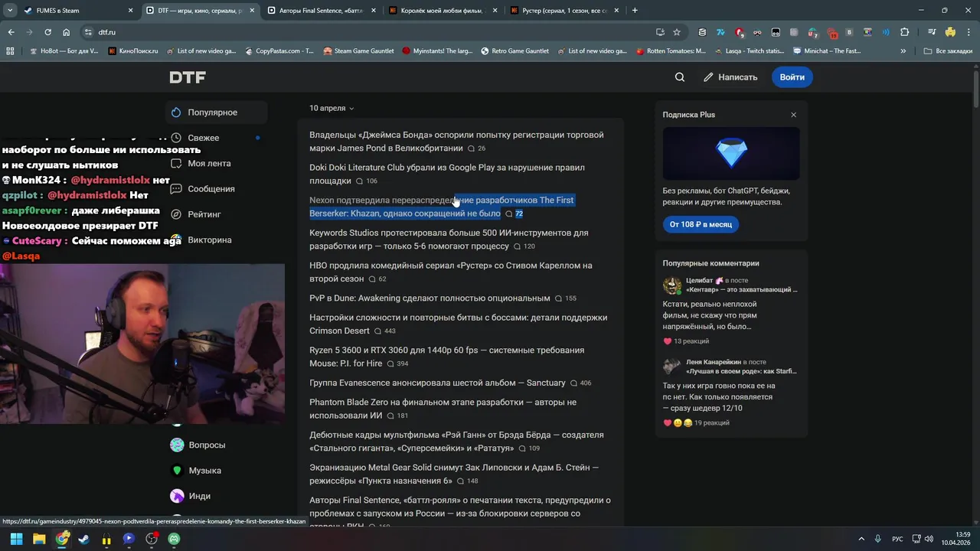Click the РУС language indicator
This screenshot has height=551, width=980.
pyautogui.click(x=897, y=539)
